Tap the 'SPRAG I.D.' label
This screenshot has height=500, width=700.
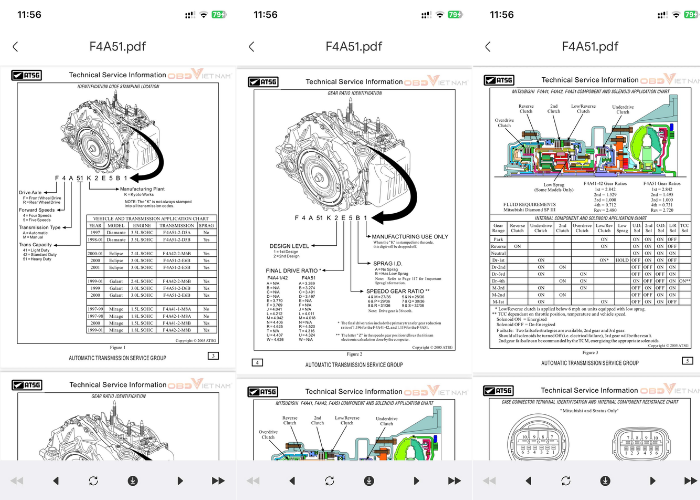[x=388, y=263]
